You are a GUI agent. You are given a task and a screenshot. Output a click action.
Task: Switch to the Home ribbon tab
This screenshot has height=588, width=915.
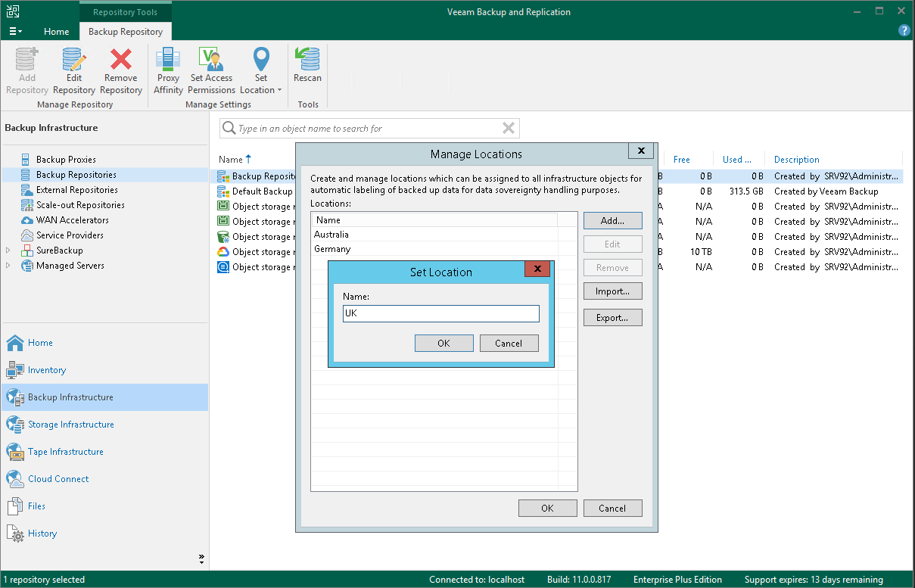tap(57, 32)
